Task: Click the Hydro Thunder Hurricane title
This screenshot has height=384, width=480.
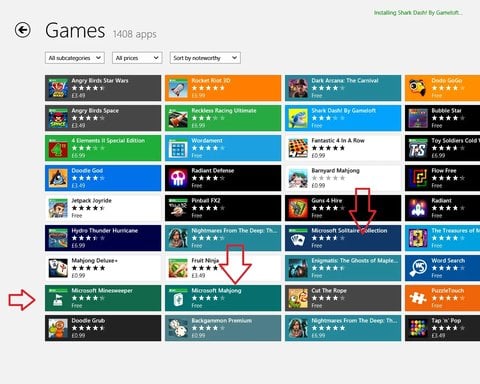Action: coord(105,230)
